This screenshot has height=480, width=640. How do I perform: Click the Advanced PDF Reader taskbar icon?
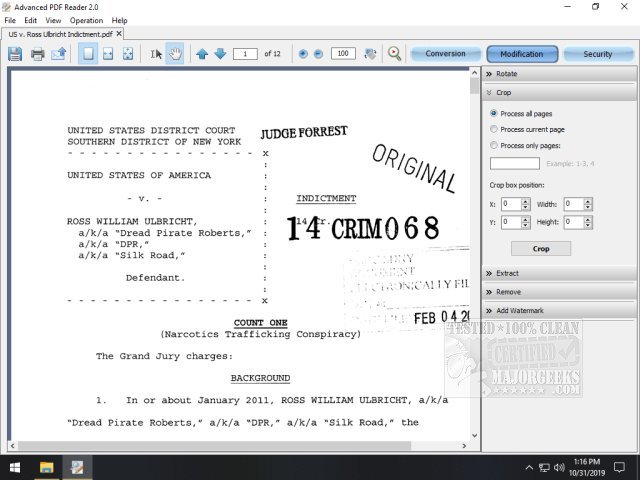click(77, 467)
